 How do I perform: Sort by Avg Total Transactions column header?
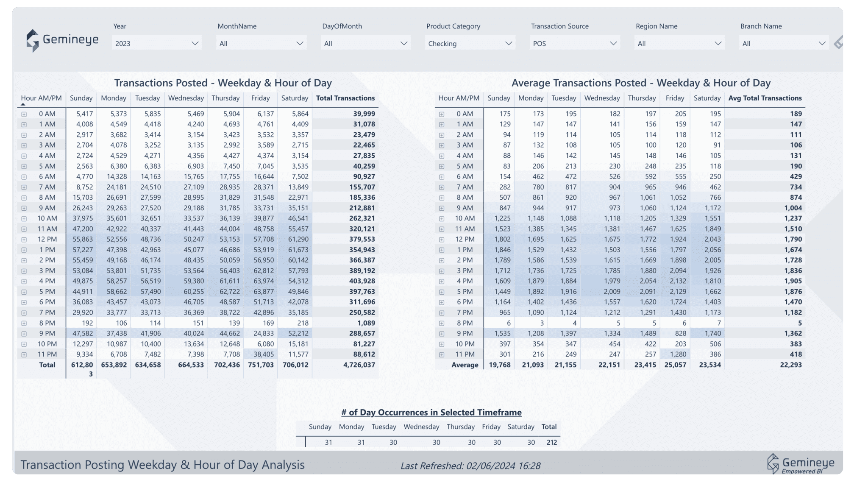pos(765,98)
